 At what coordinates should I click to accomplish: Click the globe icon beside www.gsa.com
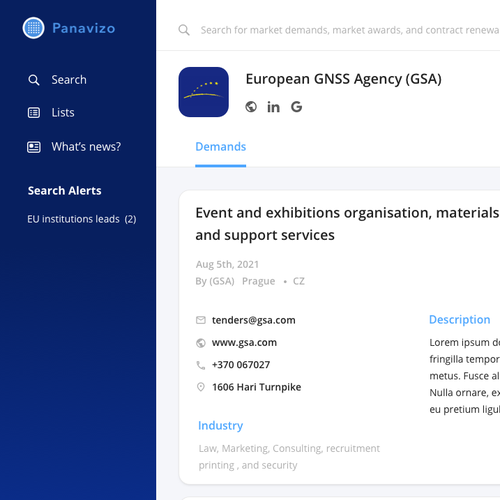pyautogui.click(x=201, y=343)
